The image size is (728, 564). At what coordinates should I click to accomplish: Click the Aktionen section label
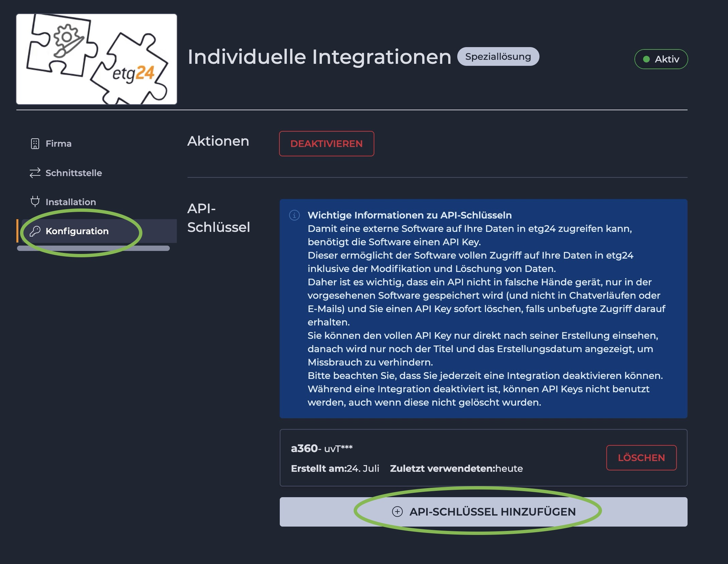218,141
